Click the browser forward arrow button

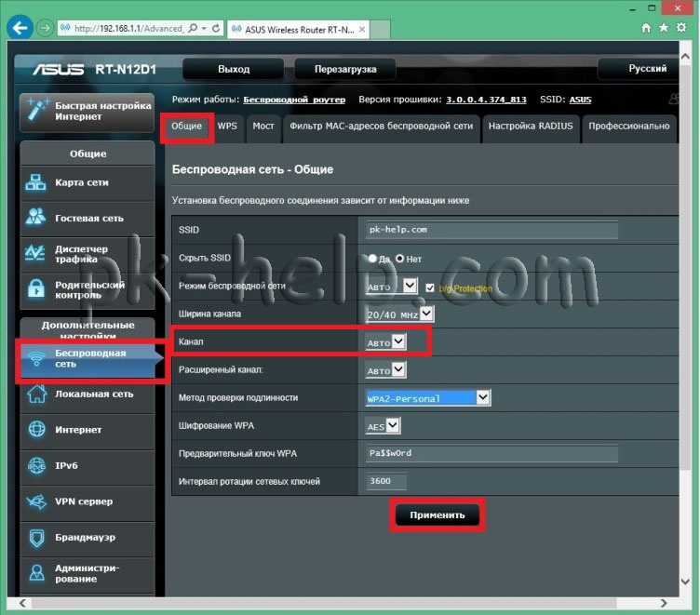click(45, 28)
